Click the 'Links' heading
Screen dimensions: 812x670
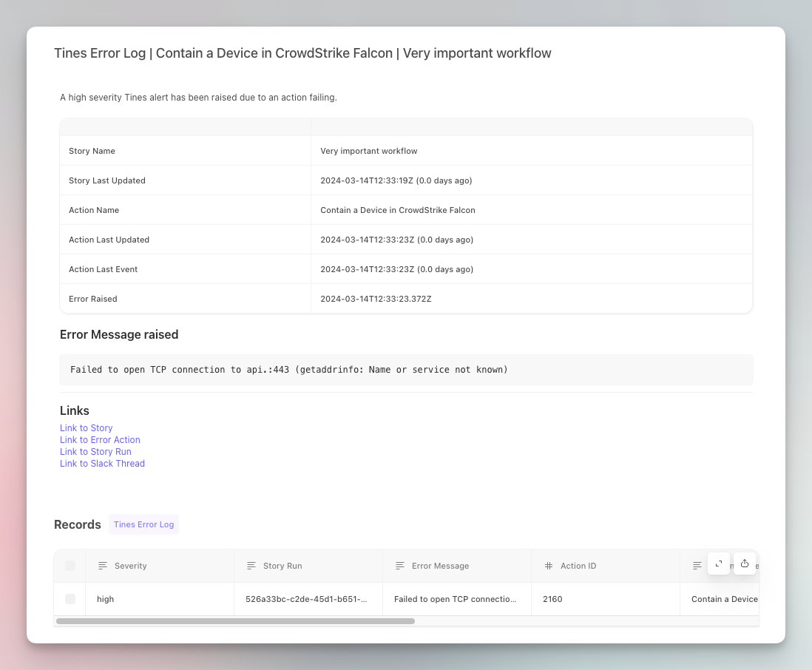(x=75, y=410)
